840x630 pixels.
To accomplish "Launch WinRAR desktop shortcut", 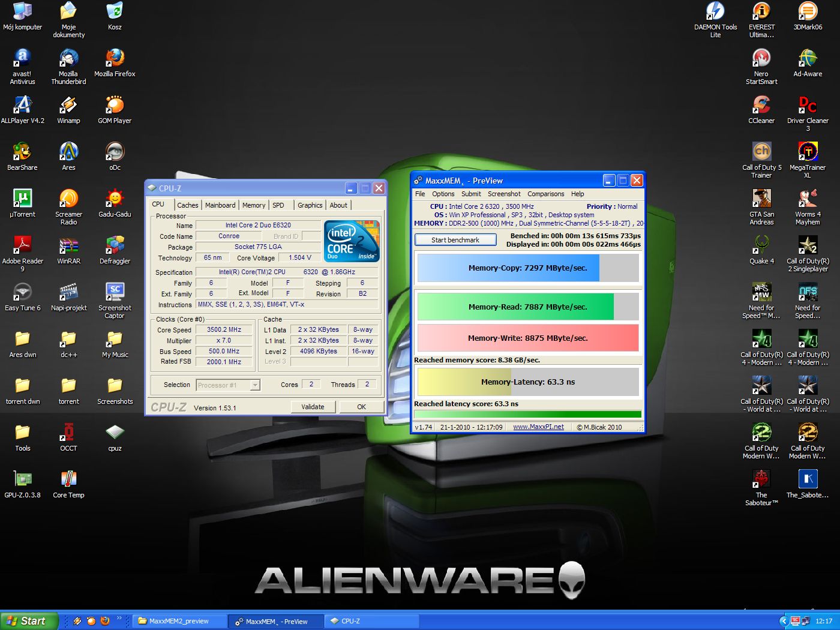I will tap(68, 250).
